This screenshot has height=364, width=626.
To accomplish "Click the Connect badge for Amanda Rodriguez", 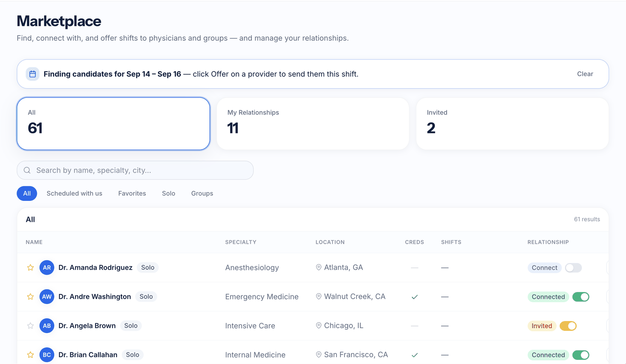I will (x=544, y=268).
